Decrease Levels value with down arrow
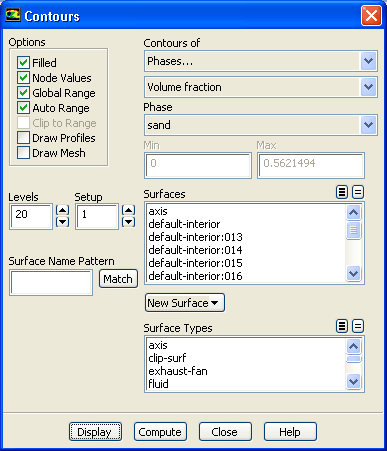 point(62,222)
